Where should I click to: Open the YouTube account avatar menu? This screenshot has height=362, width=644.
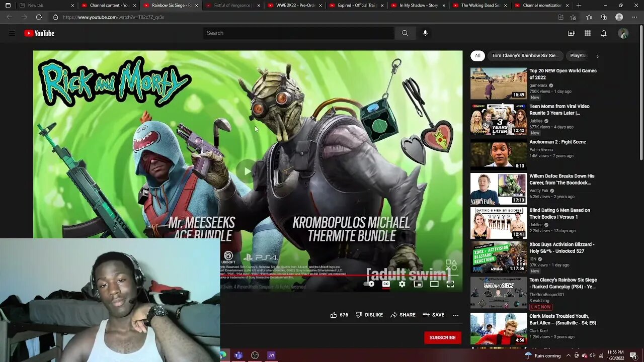point(623,33)
